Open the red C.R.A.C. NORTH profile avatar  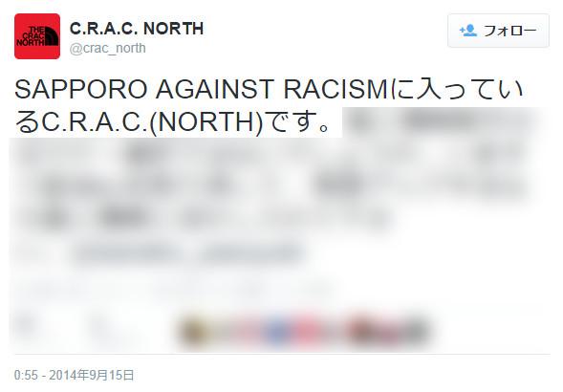point(37,36)
